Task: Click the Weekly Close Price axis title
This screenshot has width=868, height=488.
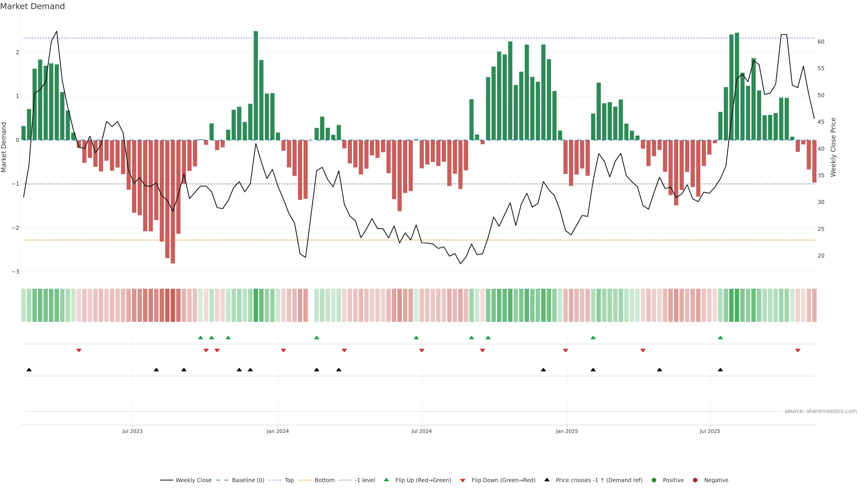Action: (833, 147)
